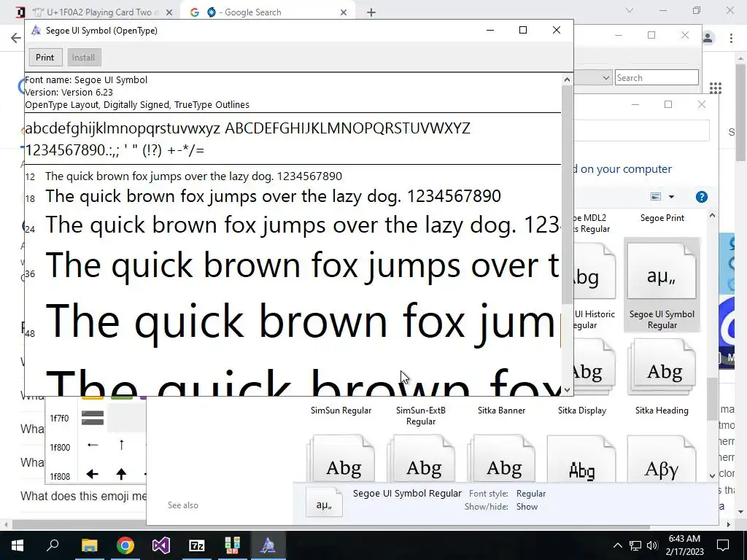The image size is (747, 560).
Task: Select the Sitka Heading font
Action: [662, 410]
